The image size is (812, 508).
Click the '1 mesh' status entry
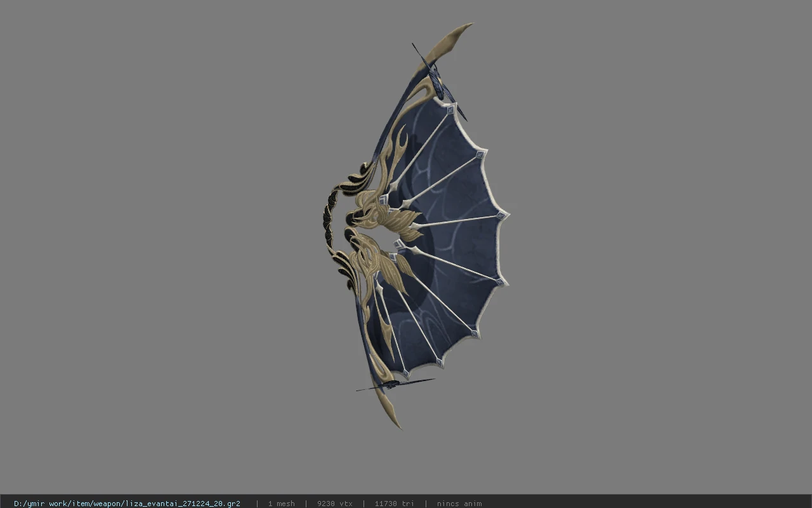pyautogui.click(x=281, y=504)
